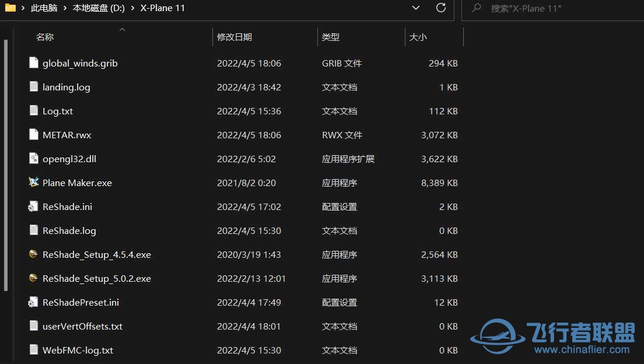Image resolution: width=644 pixels, height=364 pixels.
Task: Click the 2,564 KB size cell
Action: (439, 255)
